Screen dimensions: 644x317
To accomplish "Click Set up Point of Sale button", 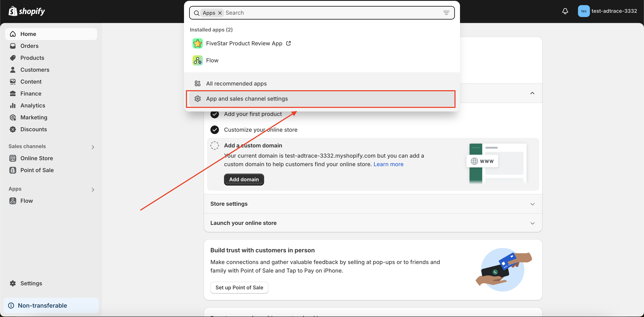I will click(239, 287).
